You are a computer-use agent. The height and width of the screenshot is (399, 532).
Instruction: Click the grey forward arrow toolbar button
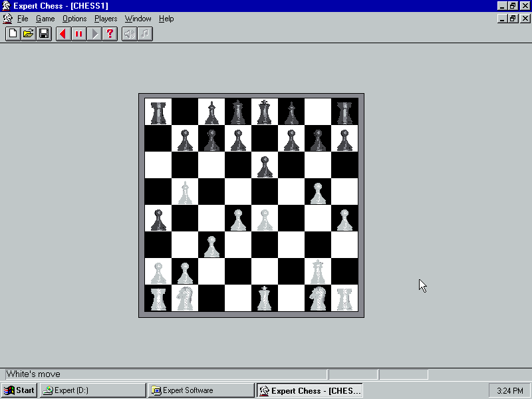pyautogui.click(x=94, y=34)
